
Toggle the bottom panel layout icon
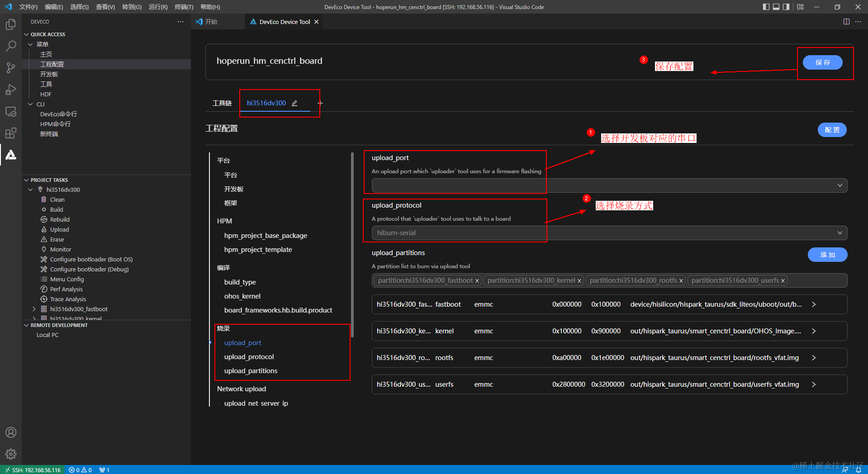click(x=776, y=7)
